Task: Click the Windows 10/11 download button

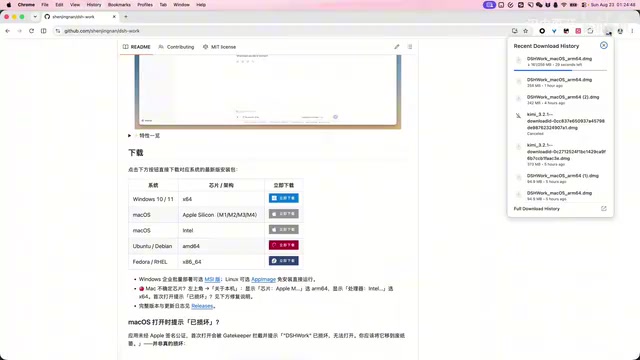Action: [x=284, y=198]
